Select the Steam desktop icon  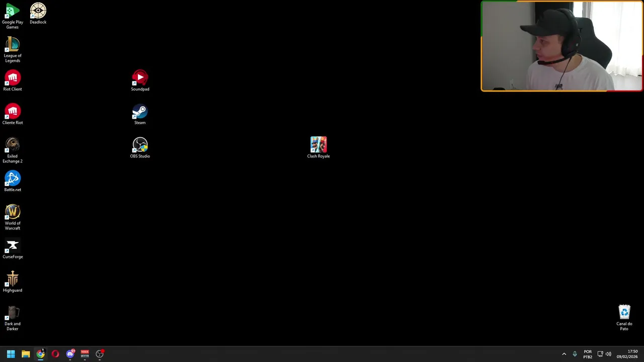click(x=140, y=114)
